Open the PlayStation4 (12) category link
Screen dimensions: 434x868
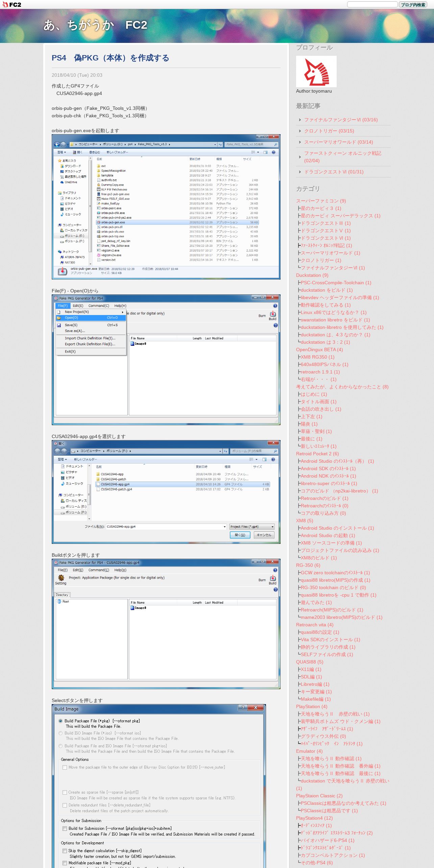[314, 818]
